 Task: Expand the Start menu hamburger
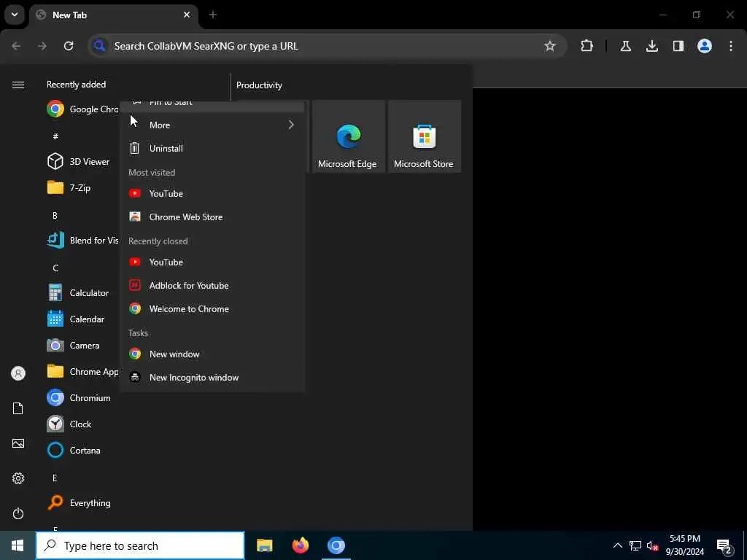18,85
